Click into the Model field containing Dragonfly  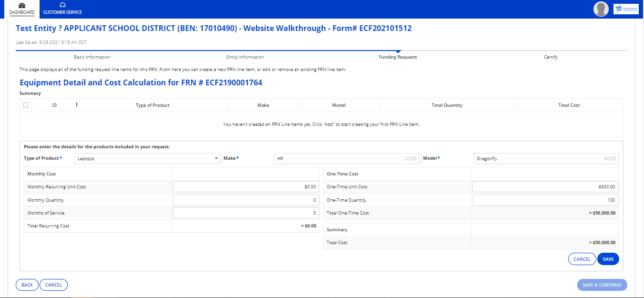(546, 159)
